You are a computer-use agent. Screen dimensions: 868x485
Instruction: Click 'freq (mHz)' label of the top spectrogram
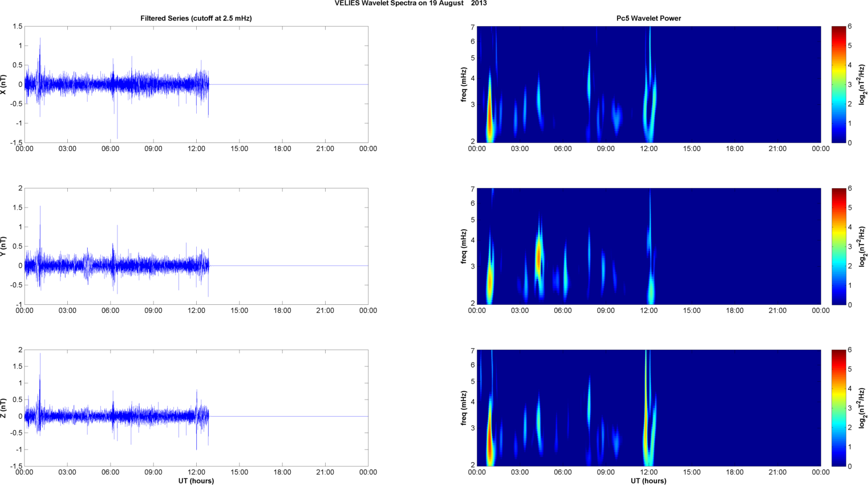[464, 84]
